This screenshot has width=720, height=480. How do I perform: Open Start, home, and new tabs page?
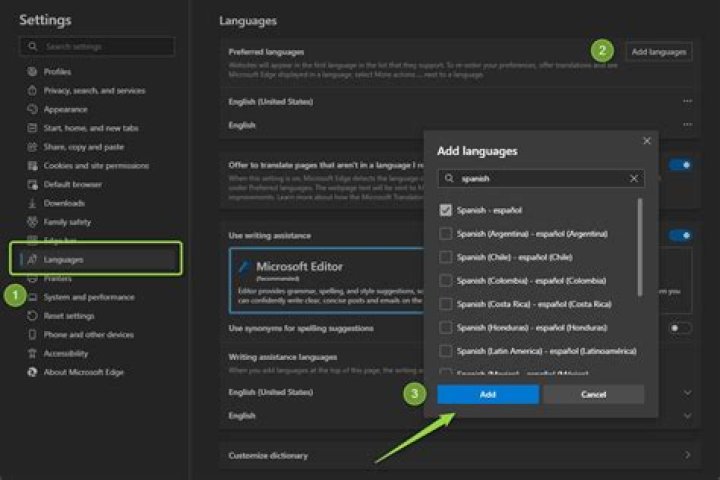click(x=91, y=128)
